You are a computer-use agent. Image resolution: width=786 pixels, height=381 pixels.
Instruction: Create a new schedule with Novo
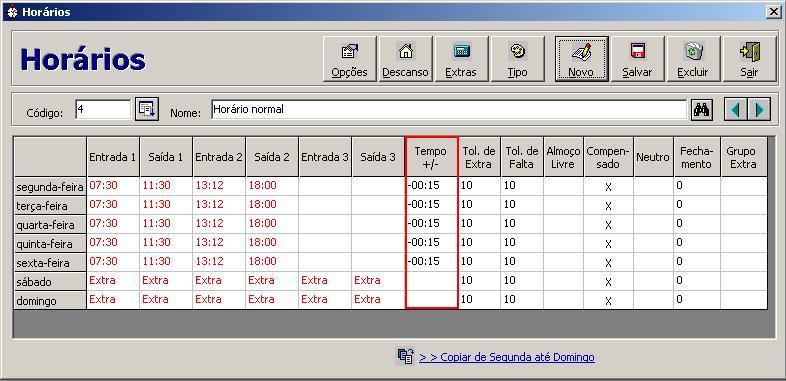581,59
